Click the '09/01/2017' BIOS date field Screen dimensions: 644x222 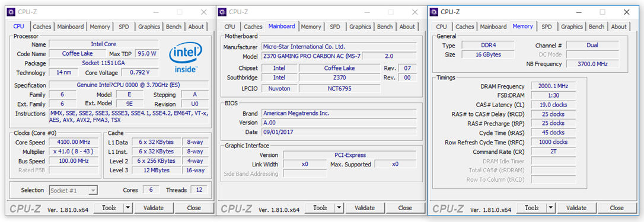click(339, 132)
